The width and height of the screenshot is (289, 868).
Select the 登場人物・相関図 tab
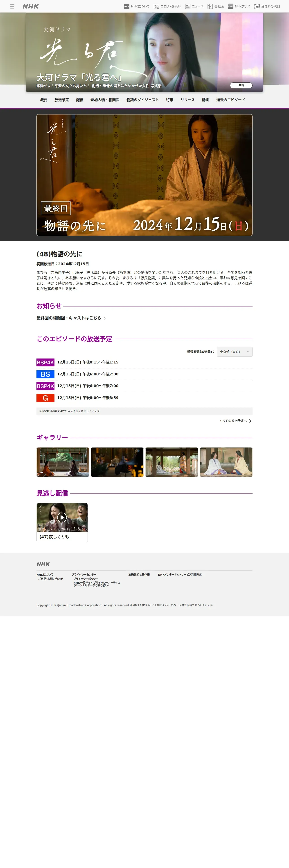pos(105,100)
